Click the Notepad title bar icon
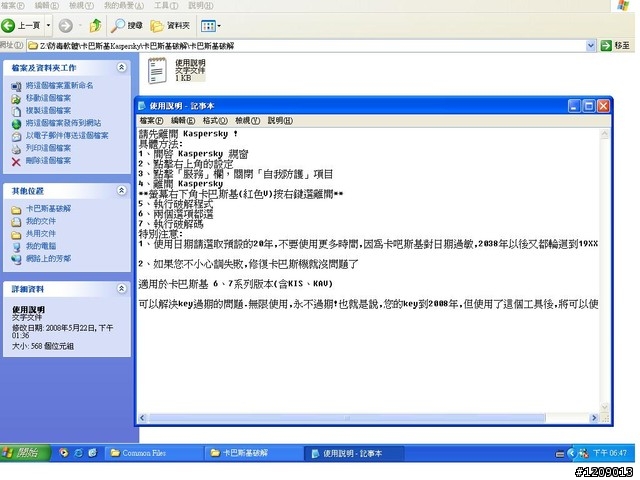The height and width of the screenshot is (480, 640). pos(142,106)
